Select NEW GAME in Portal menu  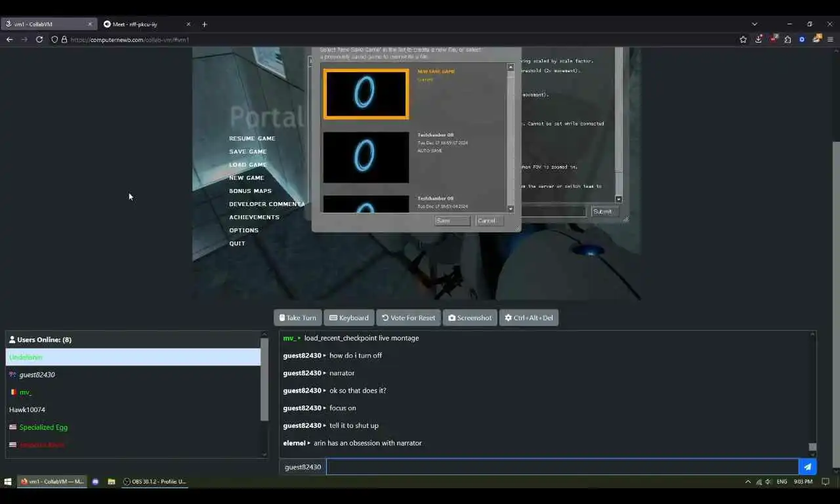click(247, 178)
